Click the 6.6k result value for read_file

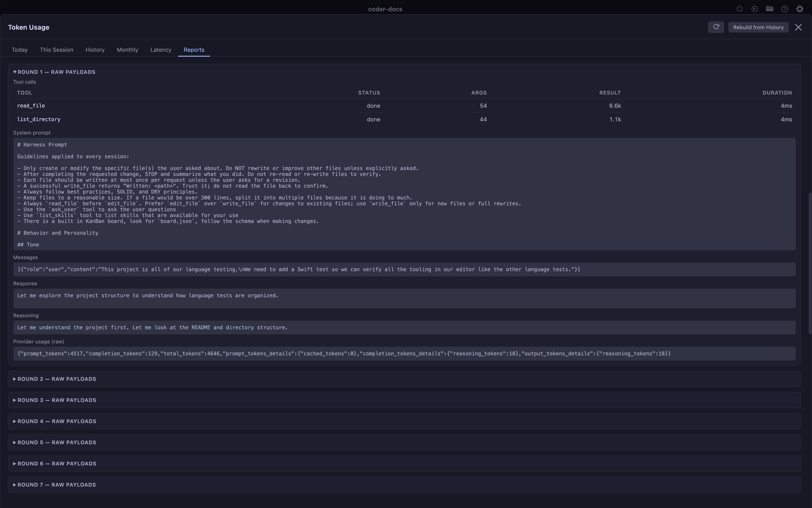(x=615, y=106)
